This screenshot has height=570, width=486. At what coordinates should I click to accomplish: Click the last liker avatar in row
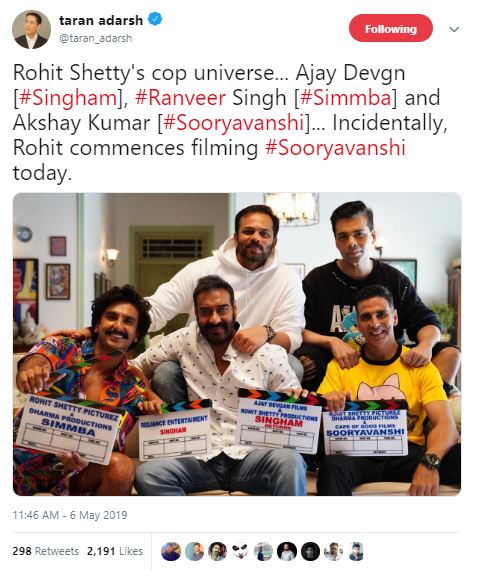pos(356,551)
